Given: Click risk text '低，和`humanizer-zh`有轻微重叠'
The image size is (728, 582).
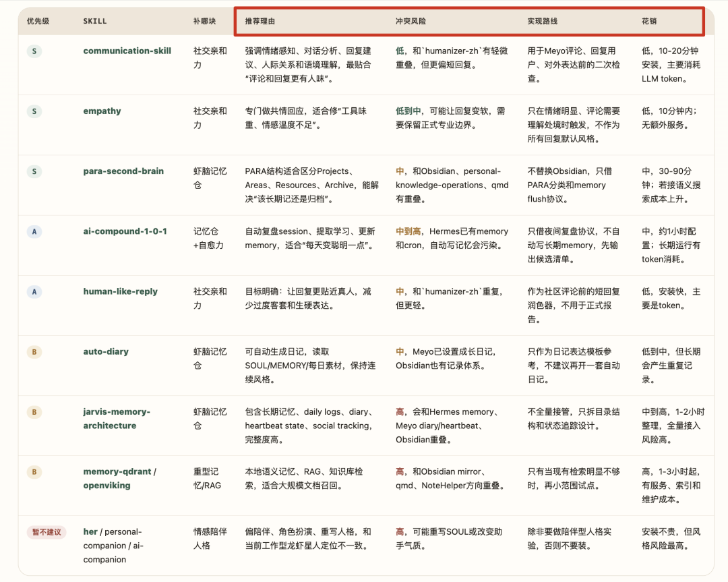Looking at the screenshot, I should coord(452,57).
